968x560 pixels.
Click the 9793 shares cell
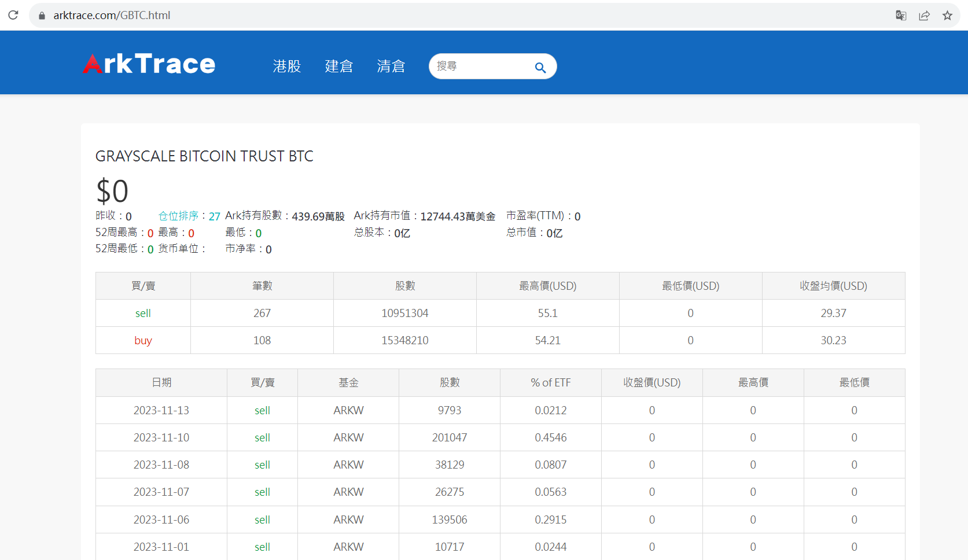click(x=450, y=410)
